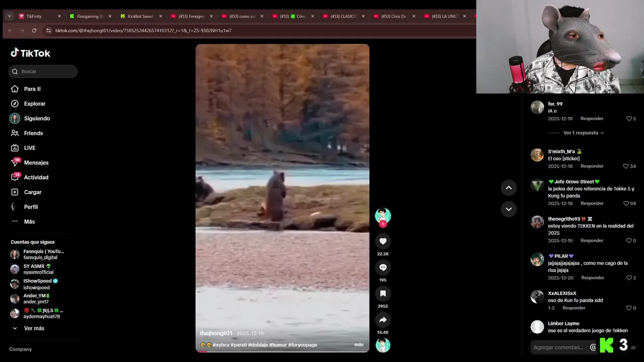644x362 pixels.
Task: Go back in browser history
Action: 10,31
